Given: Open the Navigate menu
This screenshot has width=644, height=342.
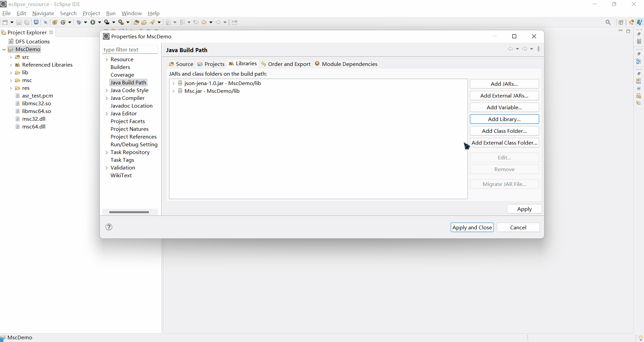Looking at the screenshot, I should (43, 13).
